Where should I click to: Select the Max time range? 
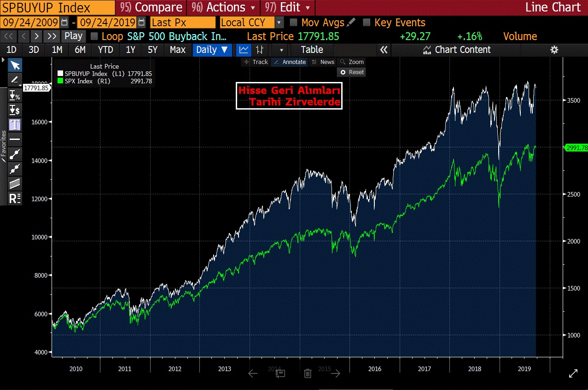(178, 50)
